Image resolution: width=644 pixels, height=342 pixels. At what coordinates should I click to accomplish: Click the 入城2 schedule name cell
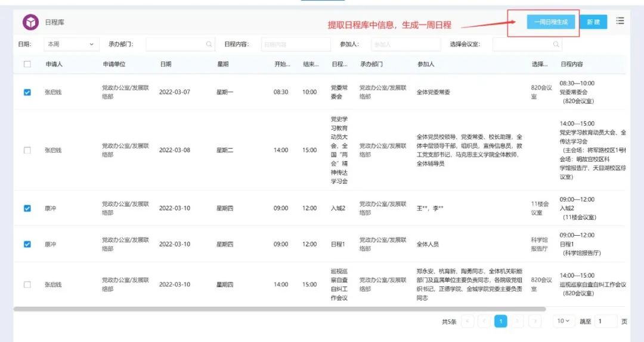pyautogui.click(x=338, y=208)
